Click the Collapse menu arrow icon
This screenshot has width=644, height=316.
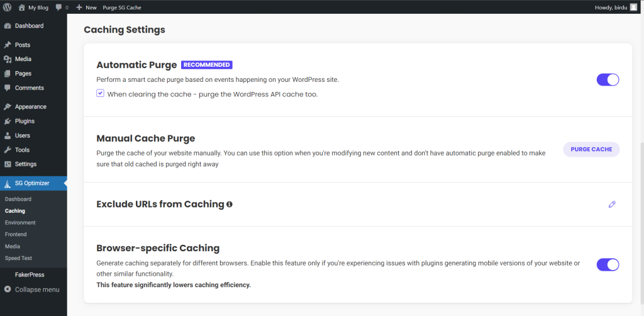(x=8, y=290)
